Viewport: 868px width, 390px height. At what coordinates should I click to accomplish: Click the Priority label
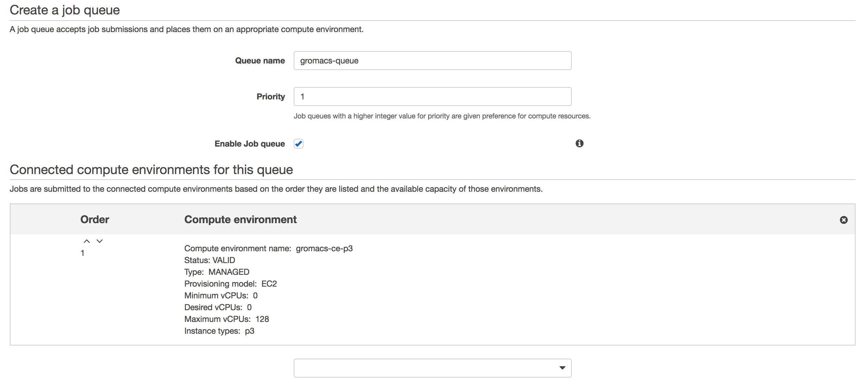[x=270, y=97]
